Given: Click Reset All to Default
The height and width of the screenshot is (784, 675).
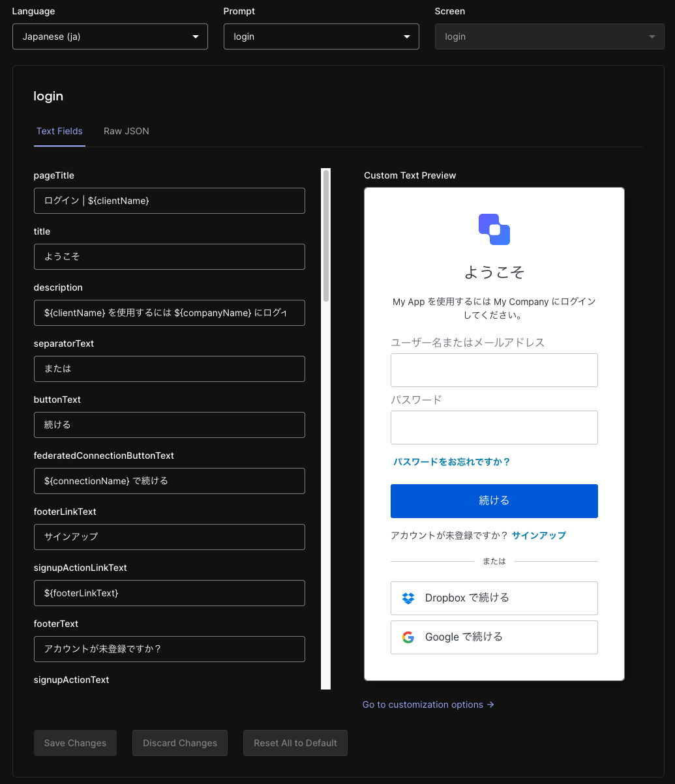Looking at the screenshot, I should coord(295,743).
